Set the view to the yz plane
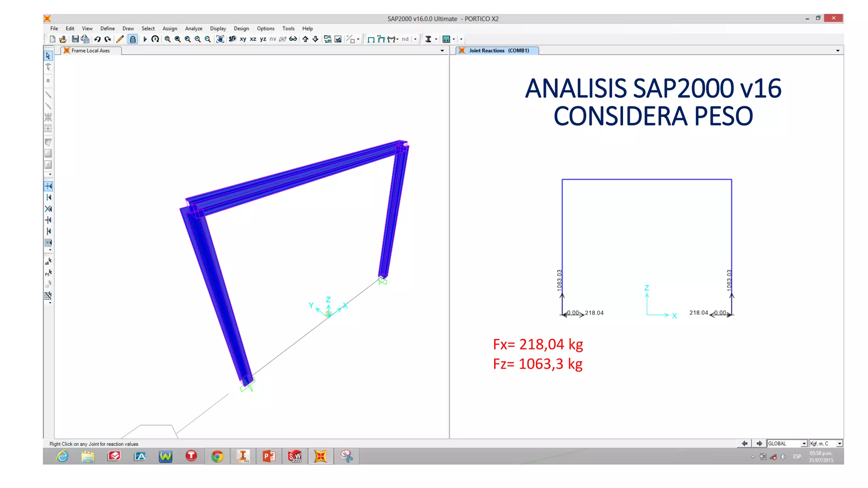 point(263,39)
